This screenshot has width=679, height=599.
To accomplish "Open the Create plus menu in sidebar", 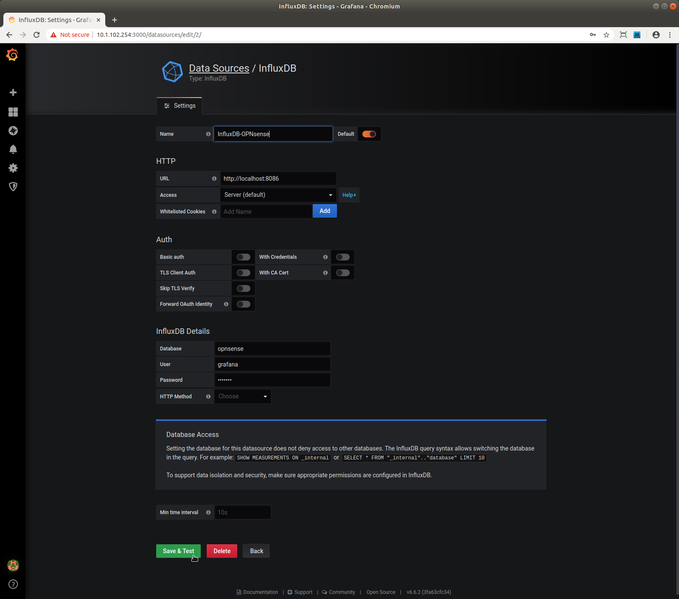I will 13,92.
